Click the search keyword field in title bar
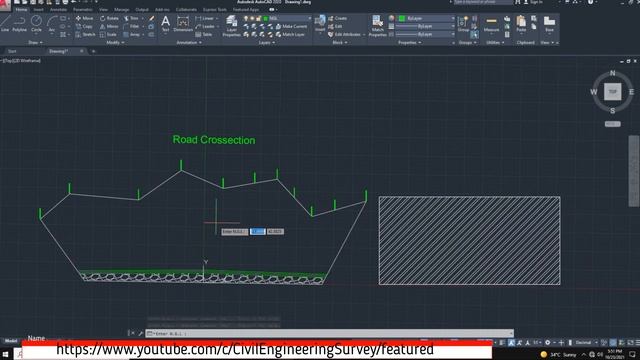This screenshot has width=640, height=360. click(483, 2)
